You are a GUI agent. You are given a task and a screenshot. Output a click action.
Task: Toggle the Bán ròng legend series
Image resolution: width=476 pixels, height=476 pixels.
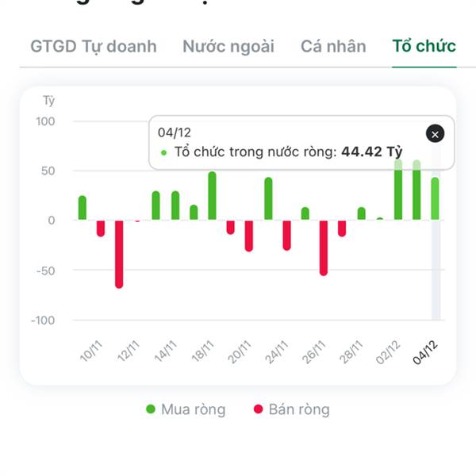[x=291, y=409]
